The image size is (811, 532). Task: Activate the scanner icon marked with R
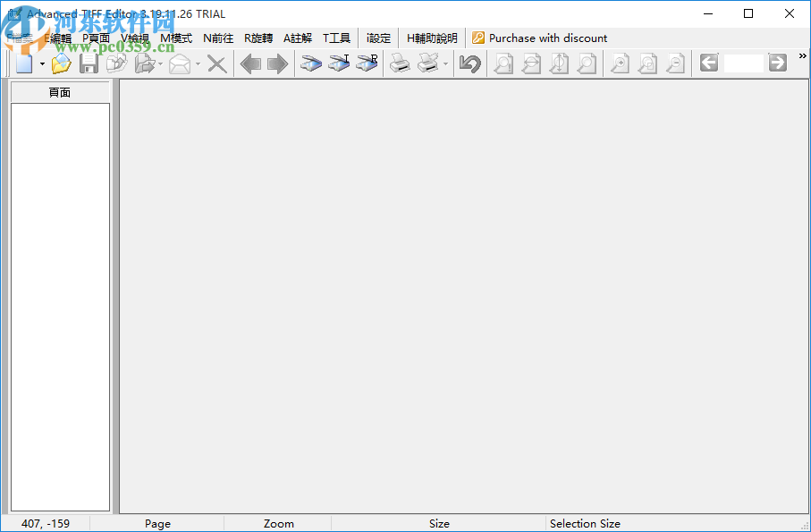366,63
